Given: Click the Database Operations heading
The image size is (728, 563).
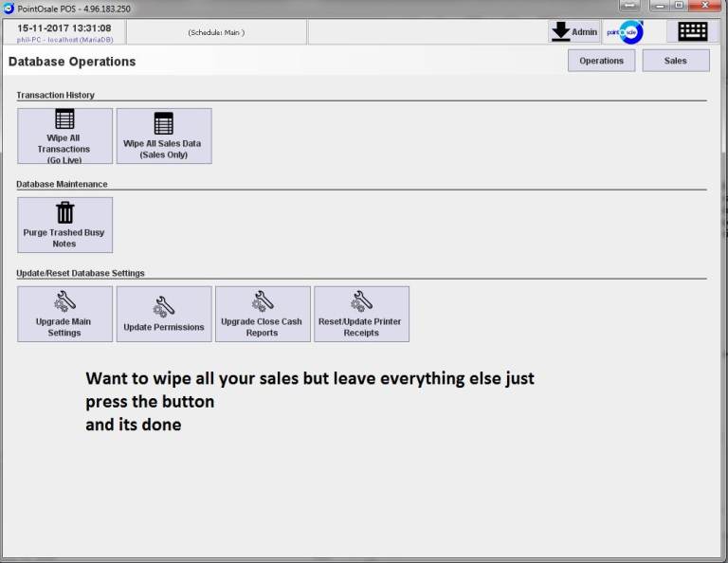Looking at the screenshot, I should point(72,62).
